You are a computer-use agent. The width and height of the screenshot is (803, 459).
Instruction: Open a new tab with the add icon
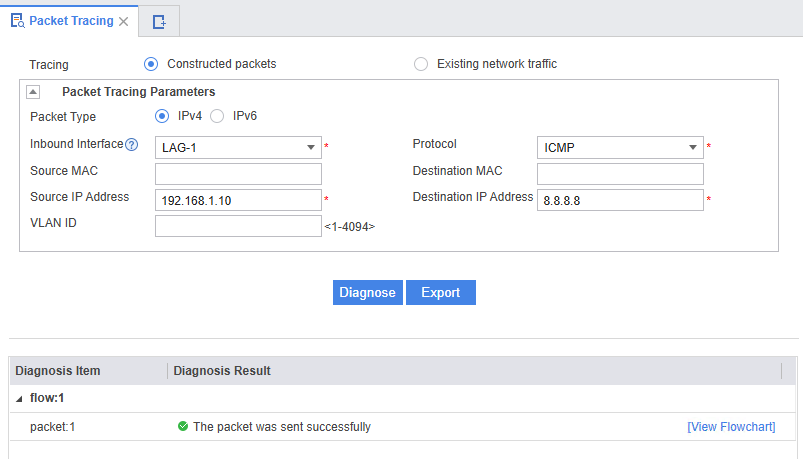(159, 21)
